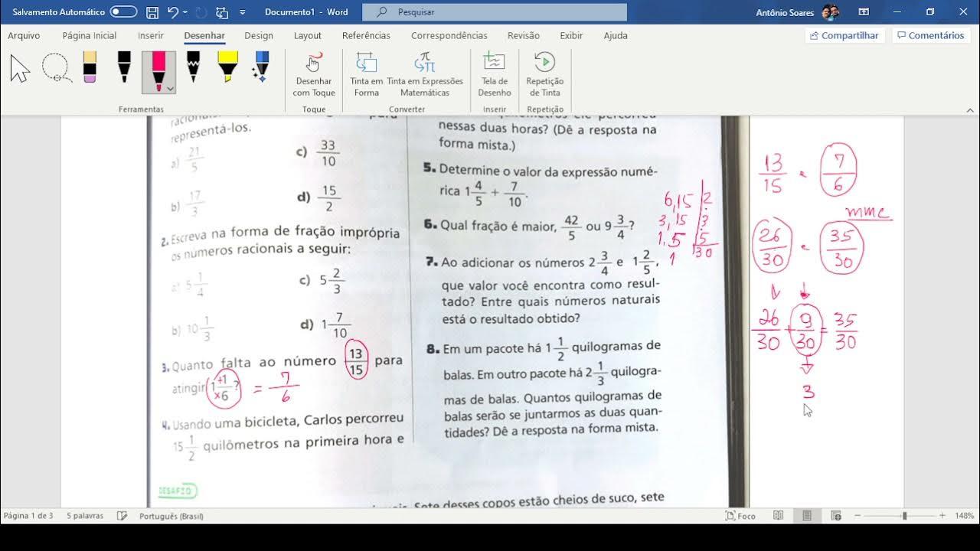Adjust the zoom slider
This screenshot has height=551, width=980.
[904, 516]
